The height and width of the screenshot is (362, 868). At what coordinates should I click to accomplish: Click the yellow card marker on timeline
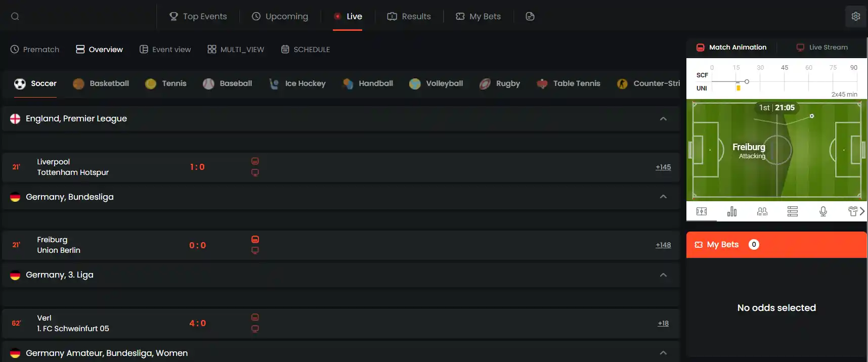click(739, 88)
